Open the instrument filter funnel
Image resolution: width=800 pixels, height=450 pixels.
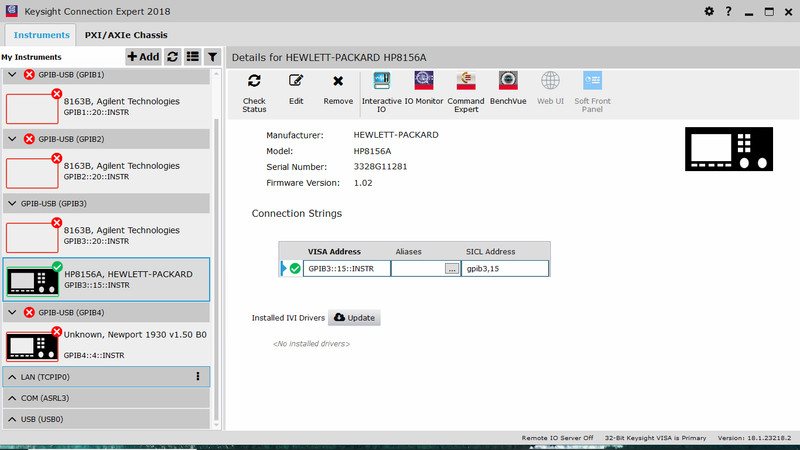(x=212, y=57)
